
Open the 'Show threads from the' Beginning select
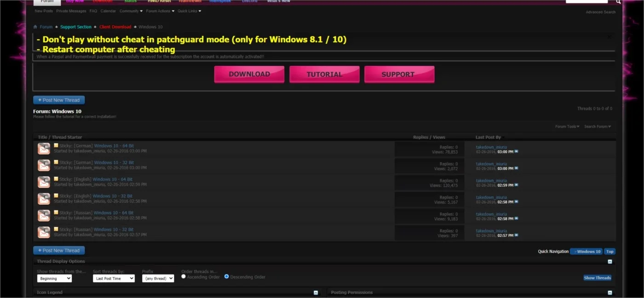[54, 278]
